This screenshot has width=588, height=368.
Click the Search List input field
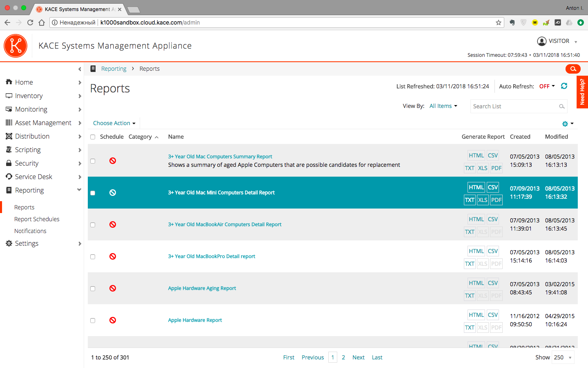(x=519, y=106)
